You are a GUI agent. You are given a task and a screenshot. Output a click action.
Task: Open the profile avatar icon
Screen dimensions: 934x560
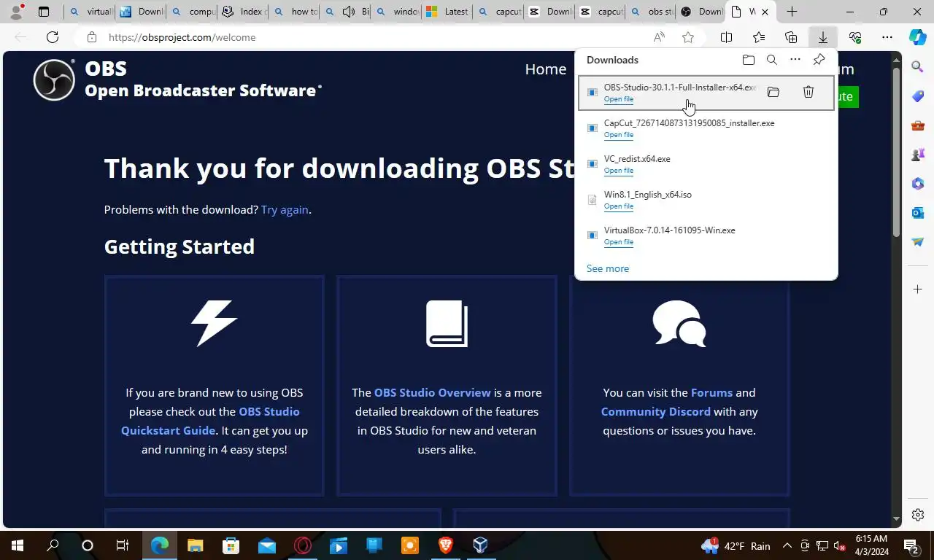(x=16, y=12)
